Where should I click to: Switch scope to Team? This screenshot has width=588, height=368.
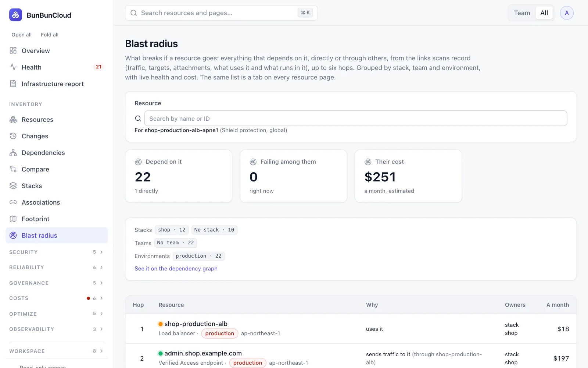[x=522, y=13]
